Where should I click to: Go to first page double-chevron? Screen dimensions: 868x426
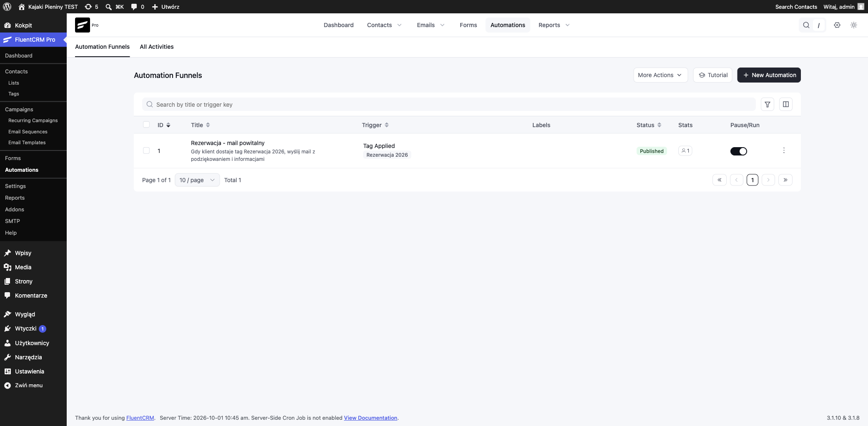720,180
